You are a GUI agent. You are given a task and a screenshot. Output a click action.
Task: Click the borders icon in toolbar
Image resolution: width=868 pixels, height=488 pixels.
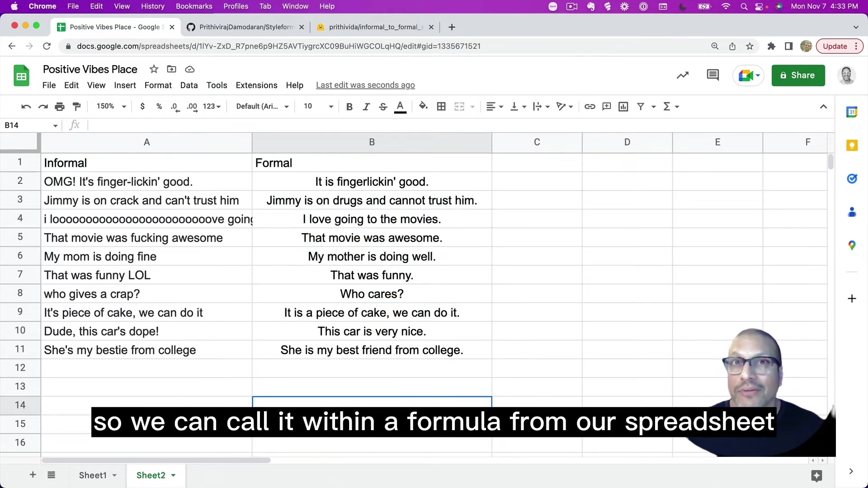tap(441, 107)
